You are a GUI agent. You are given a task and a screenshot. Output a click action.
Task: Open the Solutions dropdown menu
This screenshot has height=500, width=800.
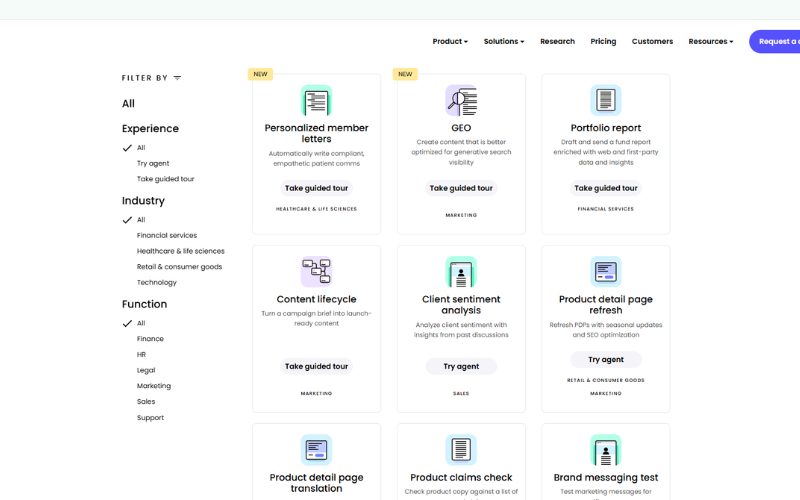tap(504, 41)
